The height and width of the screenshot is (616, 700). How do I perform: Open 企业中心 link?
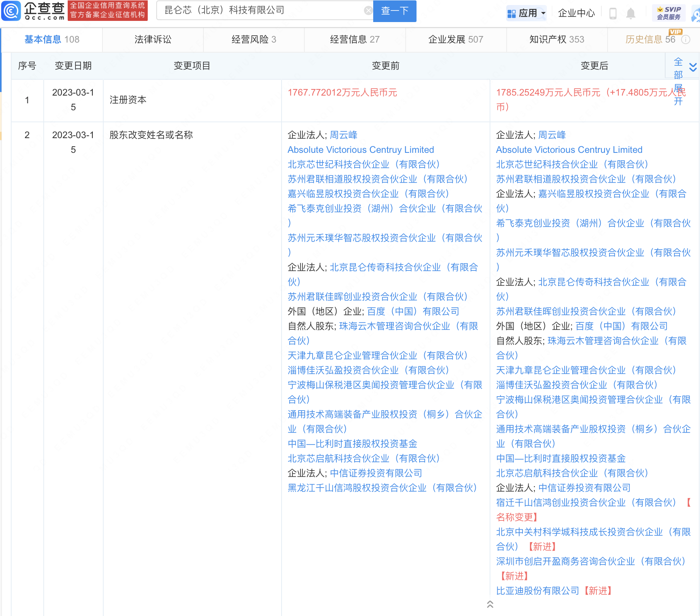(576, 14)
